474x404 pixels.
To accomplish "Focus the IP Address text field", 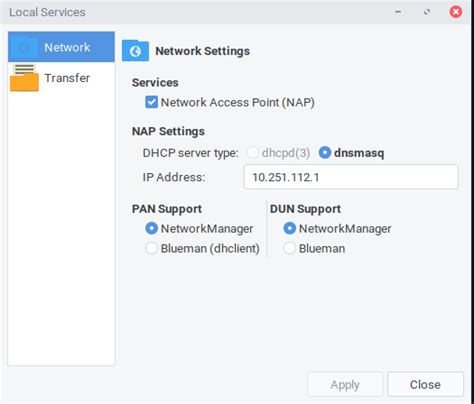I will click(x=351, y=177).
